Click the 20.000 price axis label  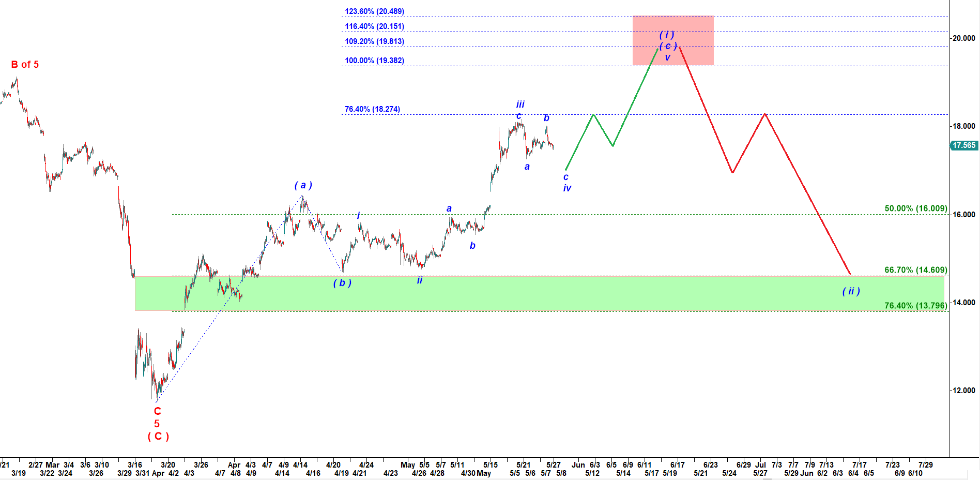click(x=964, y=38)
